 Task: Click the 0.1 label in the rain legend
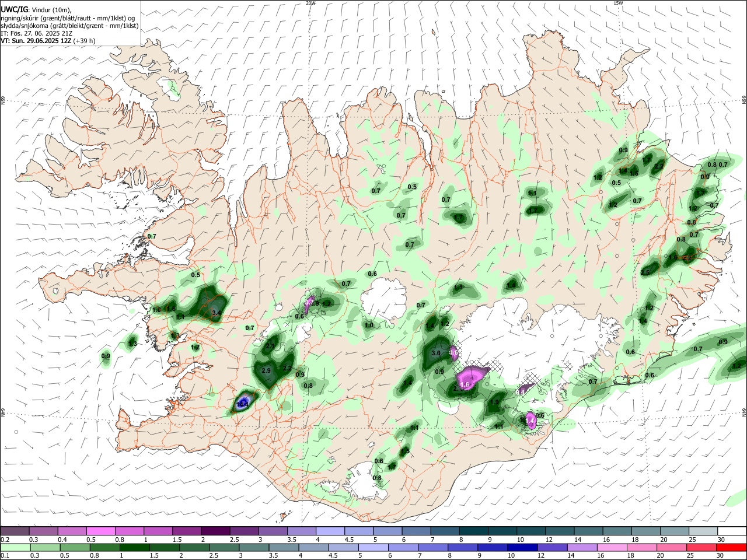coord(5,556)
